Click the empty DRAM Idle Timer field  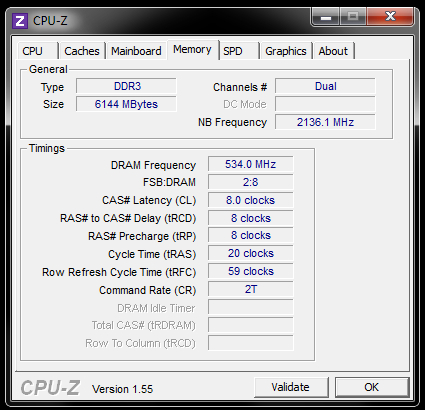click(251, 307)
